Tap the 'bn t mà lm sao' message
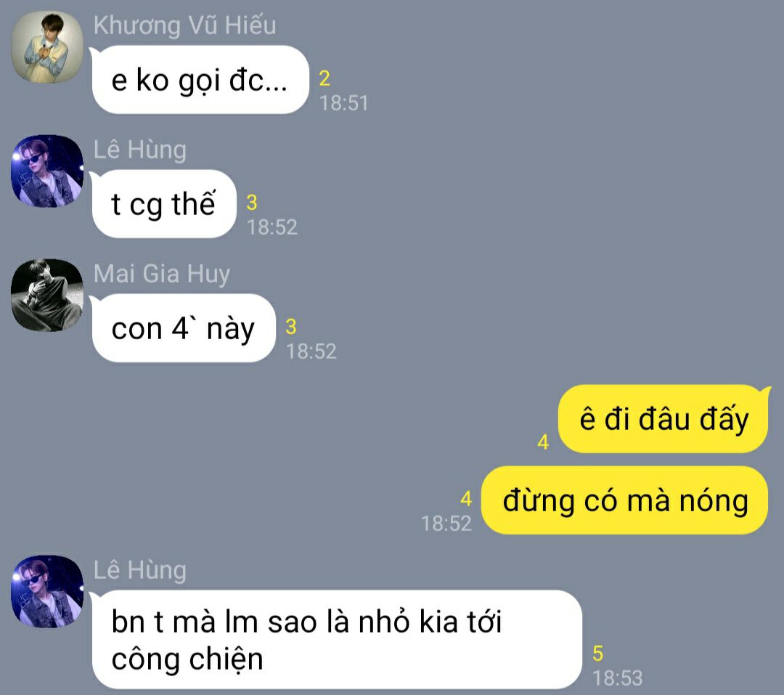The image size is (784, 695). [337, 640]
